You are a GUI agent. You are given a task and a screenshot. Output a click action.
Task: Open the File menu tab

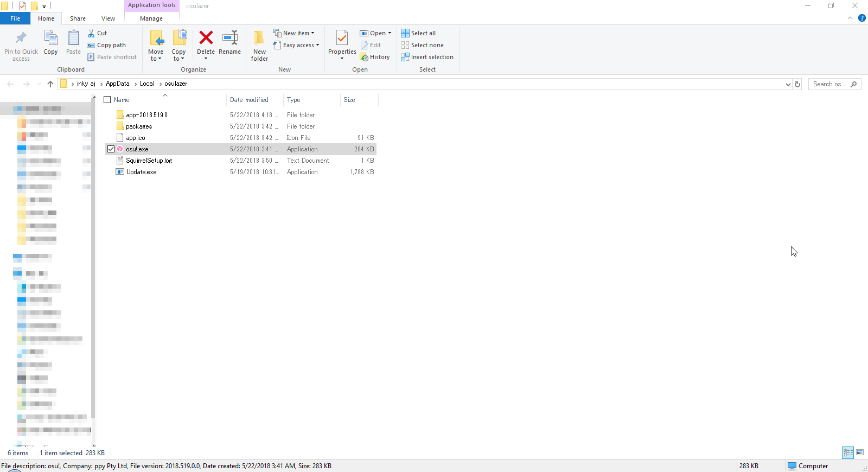15,18
